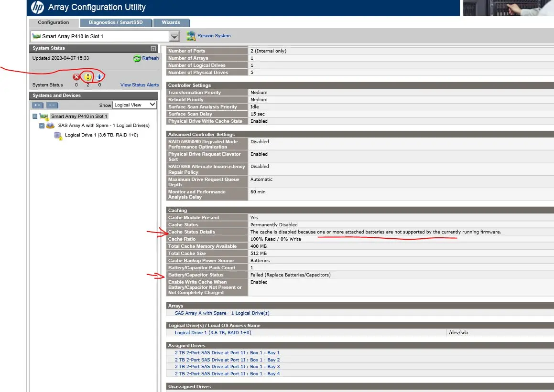Click the HP logo icon
The image size is (554, 392).
(x=37, y=7)
